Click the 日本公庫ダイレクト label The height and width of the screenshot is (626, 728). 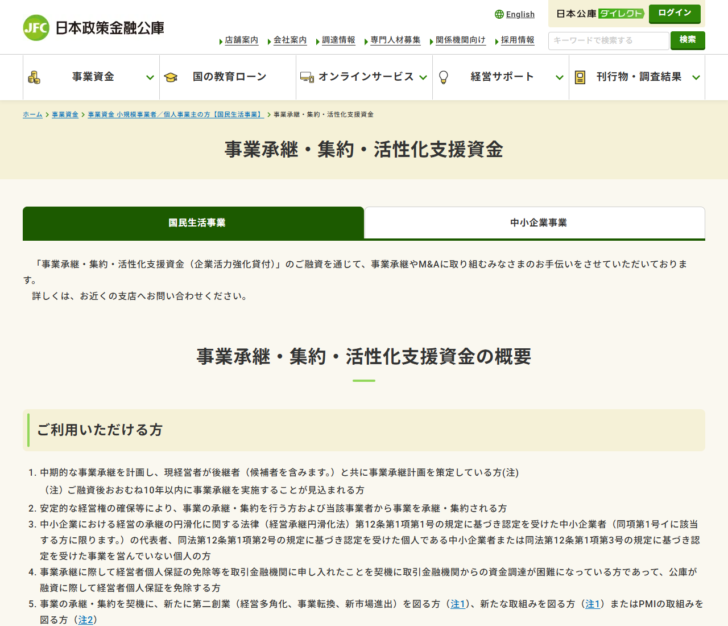pyautogui.click(x=600, y=14)
